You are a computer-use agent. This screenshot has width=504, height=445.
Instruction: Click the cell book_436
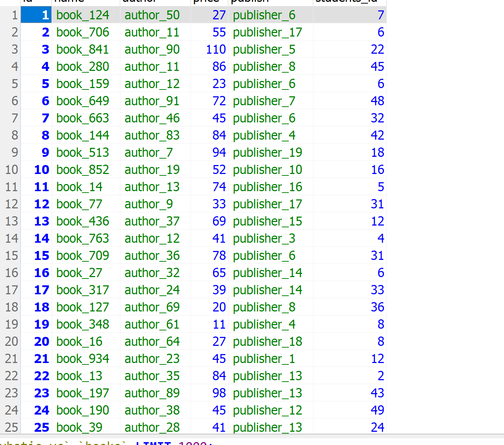pyautogui.click(x=86, y=221)
